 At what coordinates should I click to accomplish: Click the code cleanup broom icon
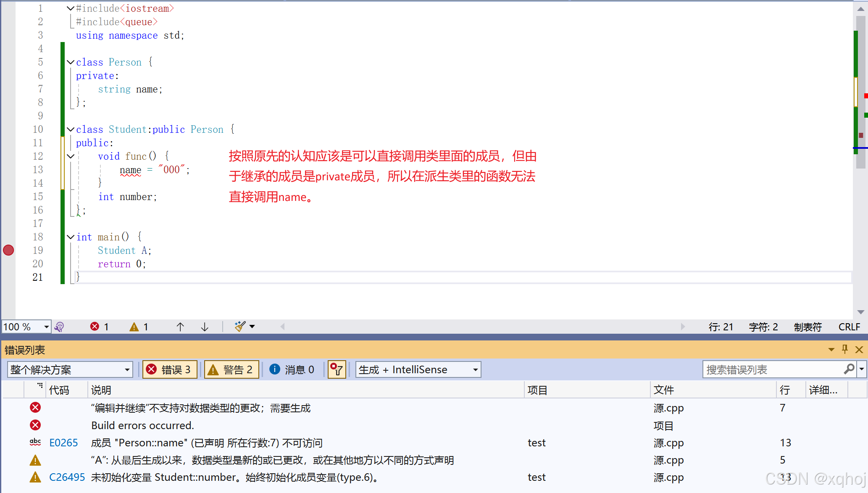[x=240, y=327]
